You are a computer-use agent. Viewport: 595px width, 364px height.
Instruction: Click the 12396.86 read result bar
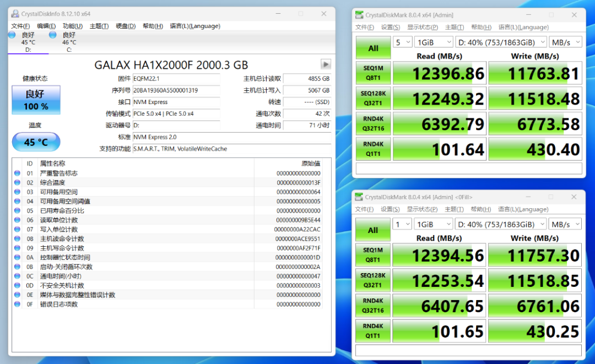point(440,73)
